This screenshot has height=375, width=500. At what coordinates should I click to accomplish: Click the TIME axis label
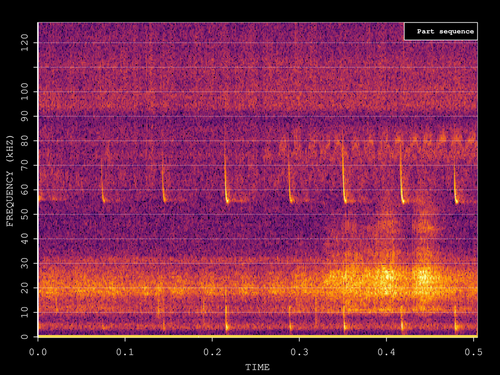[257, 367]
